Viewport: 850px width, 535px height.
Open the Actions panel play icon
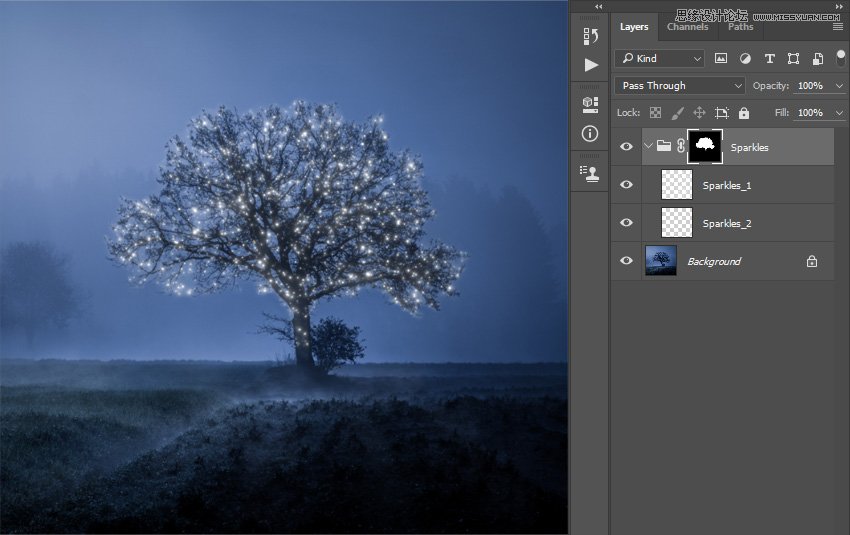pyautogui.click(x=591, y=65)
